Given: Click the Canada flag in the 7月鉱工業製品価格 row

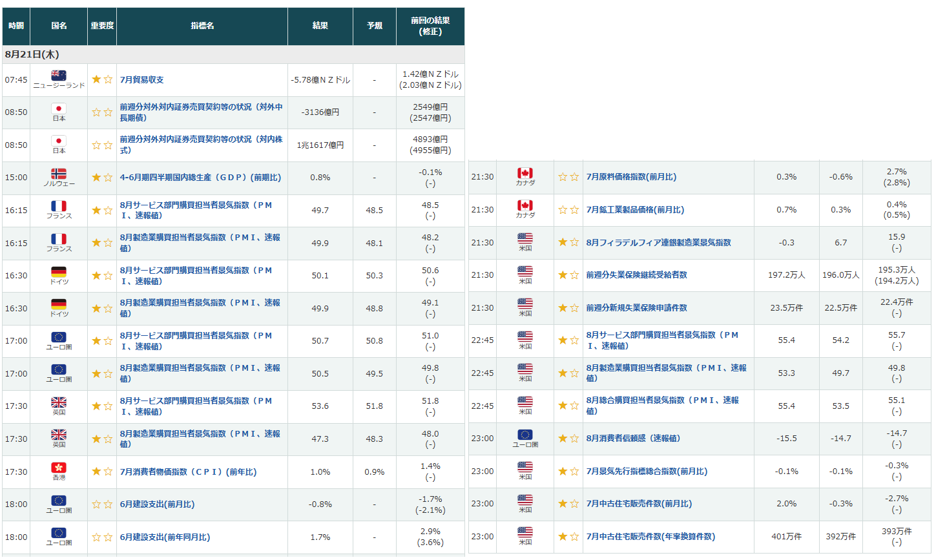Looking at the screenshot, I should (x=525, y=205).
